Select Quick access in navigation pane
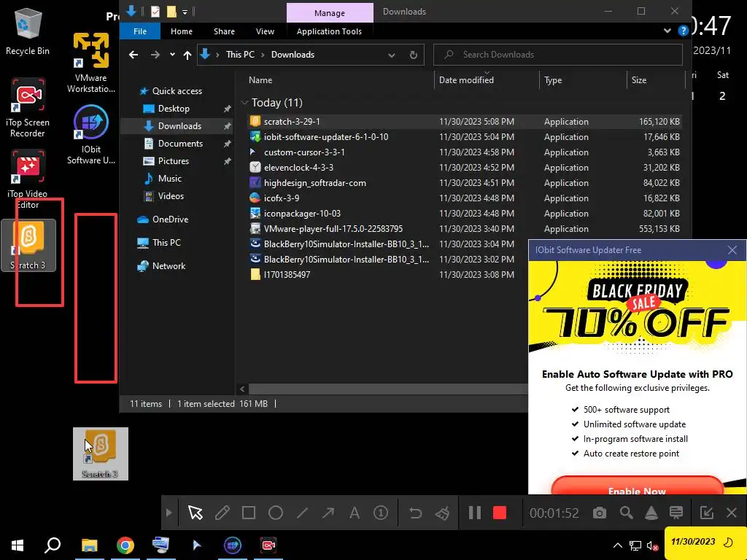The image size is (747, 560). click(x=170, y=91)
